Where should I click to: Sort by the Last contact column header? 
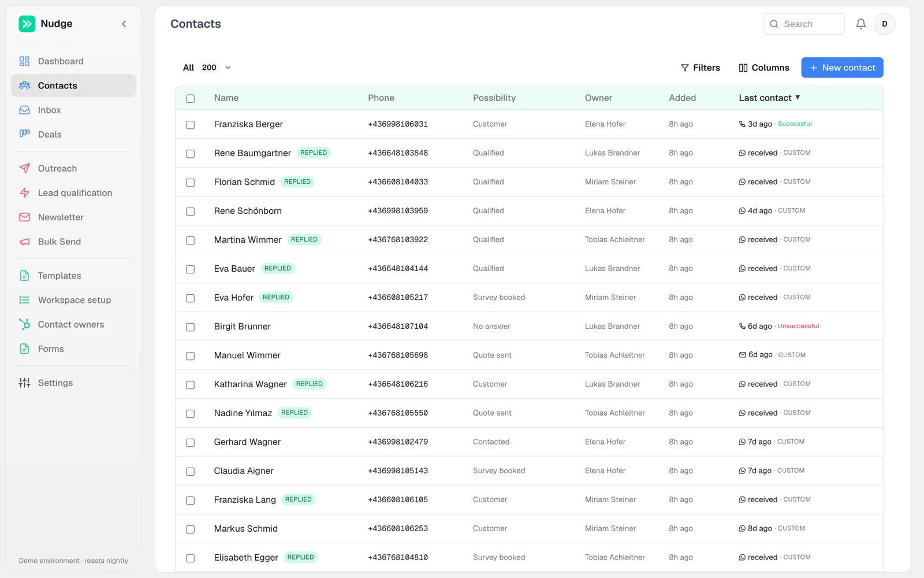[769, 98]
